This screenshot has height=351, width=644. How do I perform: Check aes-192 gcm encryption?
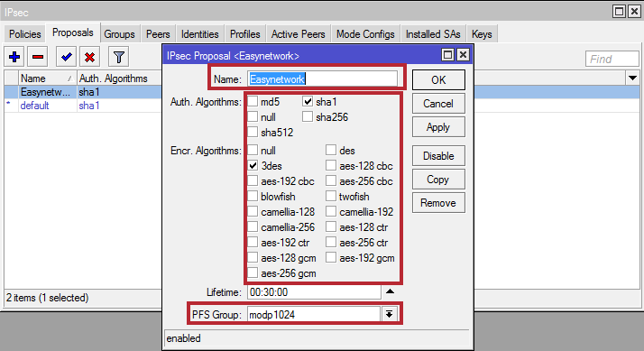(331, 258)
